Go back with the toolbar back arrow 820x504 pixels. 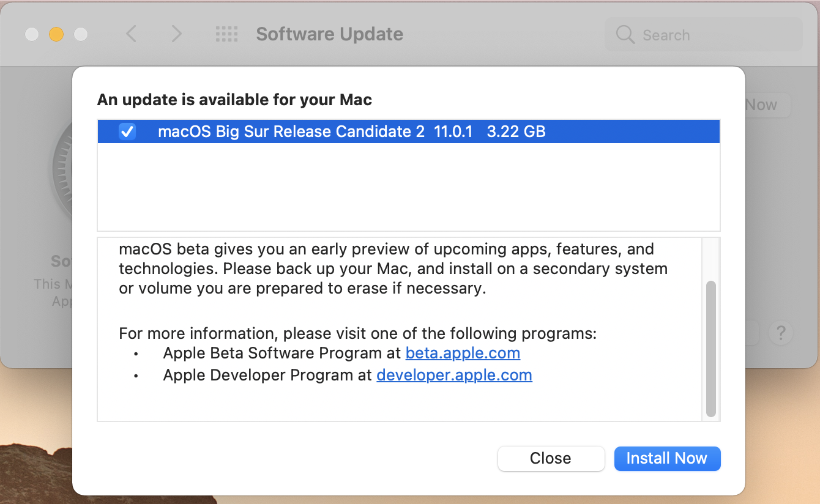click(x=131, y=34)
